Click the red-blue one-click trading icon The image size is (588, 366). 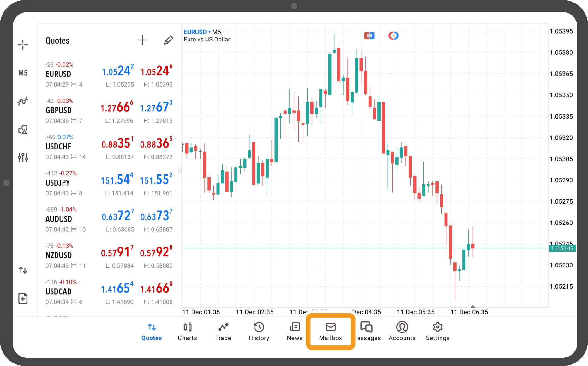[x=369, y=36]
